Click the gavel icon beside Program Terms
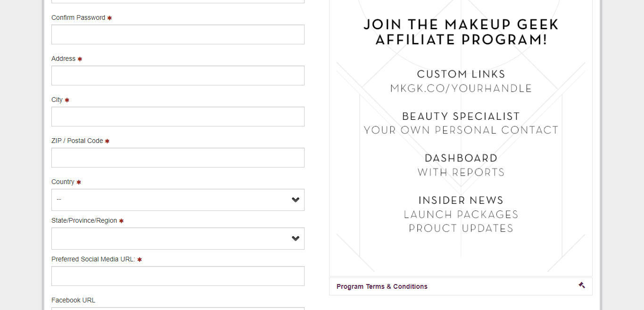Image resolution: width=644 pixels, height=310 pixels. tap(582, 285)
